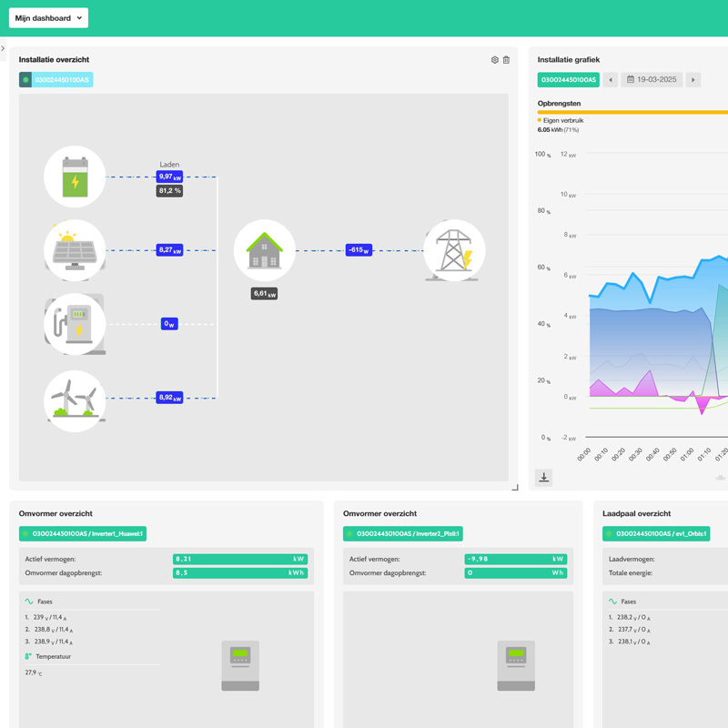Click the EV charging station icon
The image size is (728, 728).
75,324
